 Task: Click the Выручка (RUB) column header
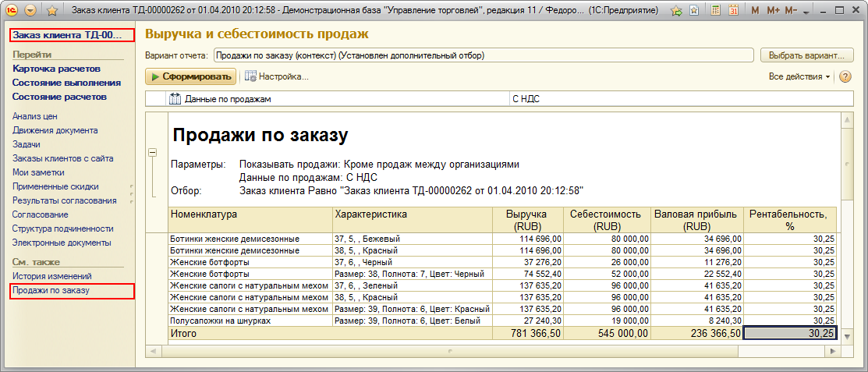click(x=527, y=220)
